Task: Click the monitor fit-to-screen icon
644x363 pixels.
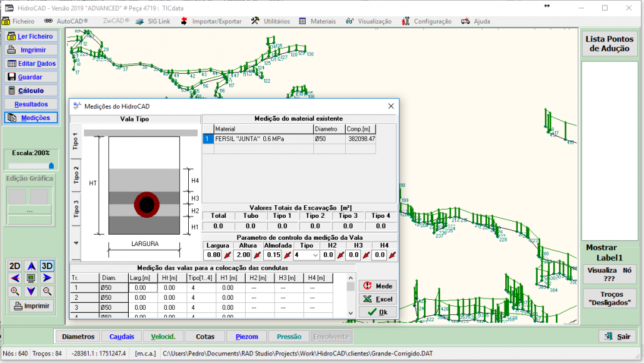Action: pos(31,279)
